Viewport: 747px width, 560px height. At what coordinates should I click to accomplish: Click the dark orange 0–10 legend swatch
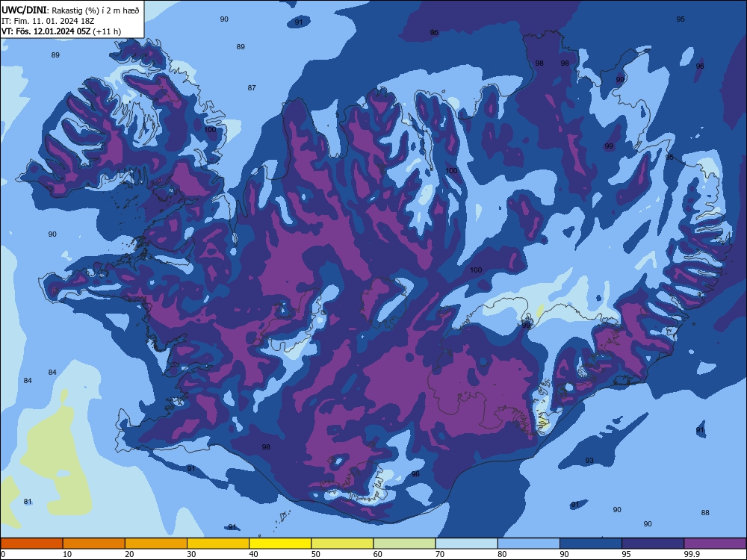pyautogui.click(x=31, y=544)
